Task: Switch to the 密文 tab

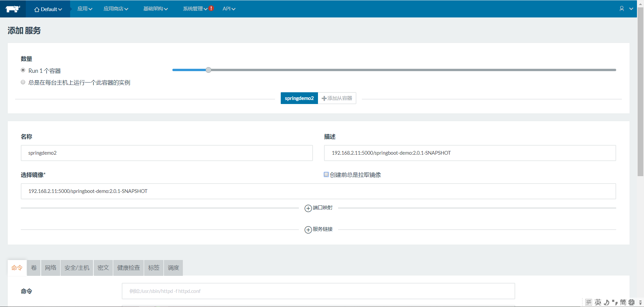Action: pyautogui.click(x=103, y=268)
